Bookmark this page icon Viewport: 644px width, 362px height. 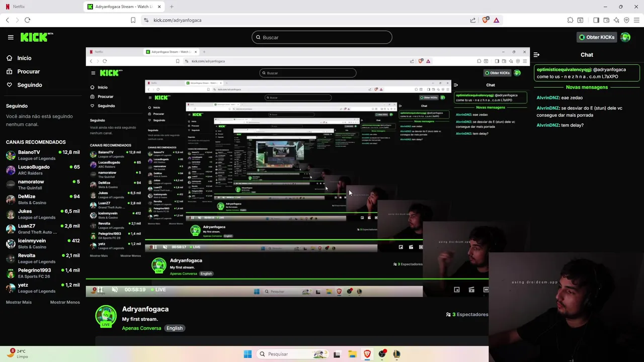133,20
